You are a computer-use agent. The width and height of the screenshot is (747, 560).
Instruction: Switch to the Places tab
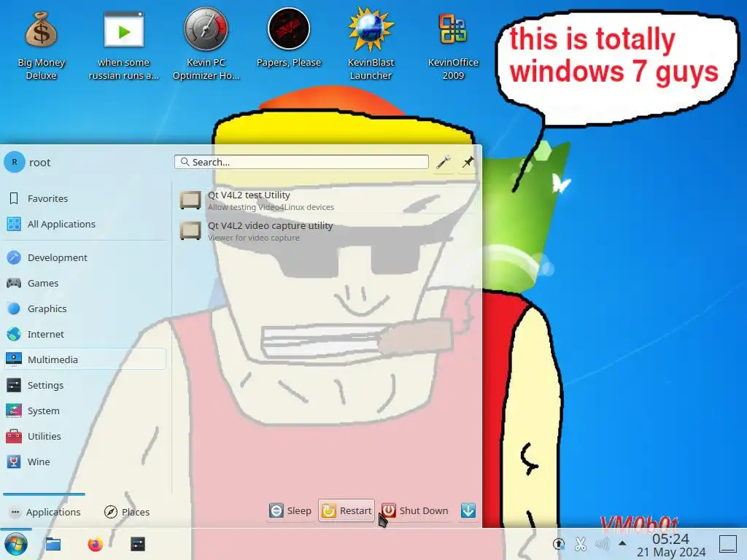click(127, 512)
